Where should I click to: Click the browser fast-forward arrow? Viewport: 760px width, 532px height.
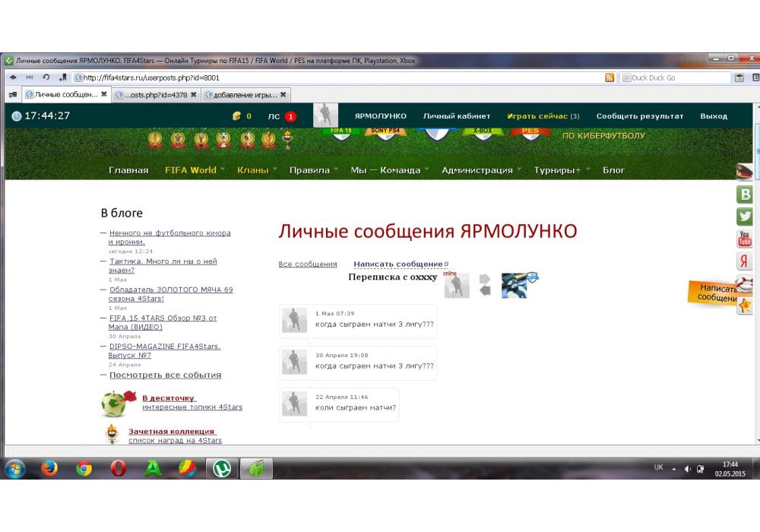click(x=30, y=77)
